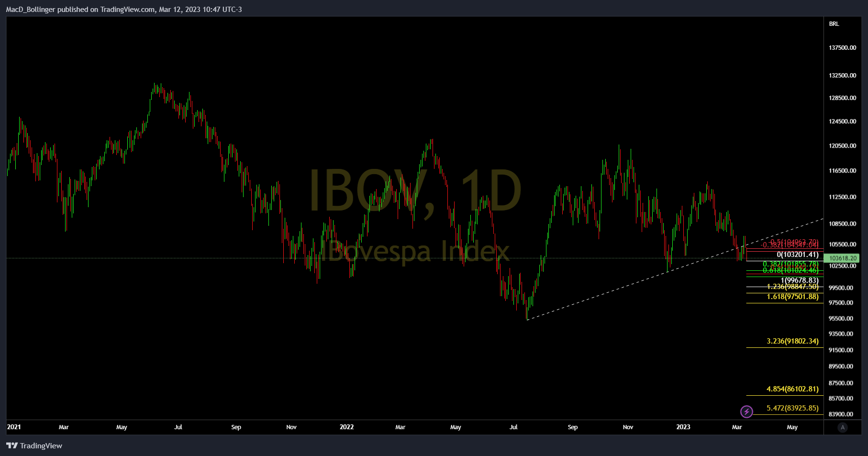Click the BRL currency label
Viewport: 868px width, 456px height.
834,24
